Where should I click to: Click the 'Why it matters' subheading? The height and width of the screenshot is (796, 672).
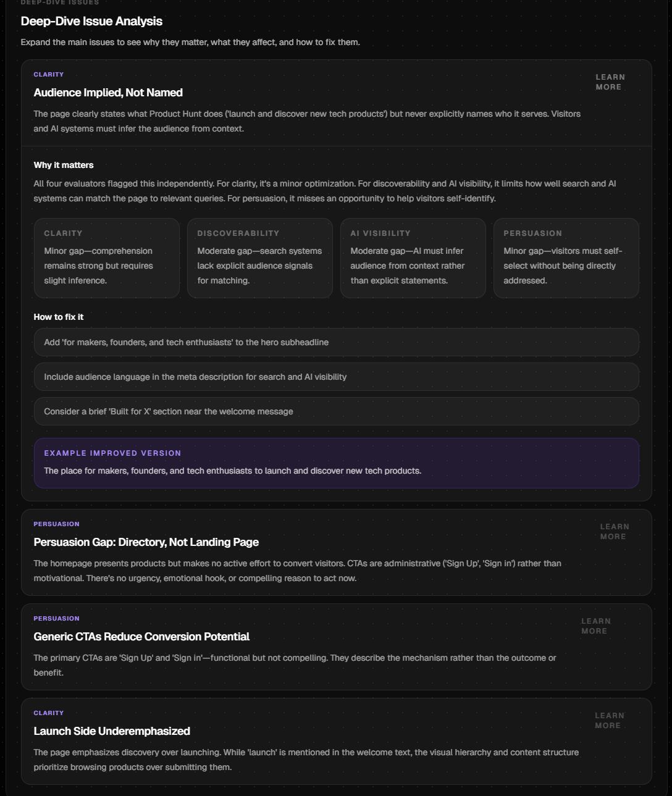64,165
